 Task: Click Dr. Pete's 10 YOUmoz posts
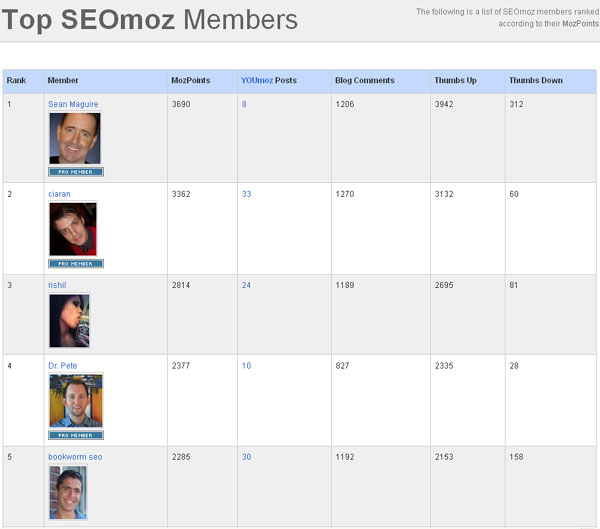pyautogui.click(x=246, y=366)
